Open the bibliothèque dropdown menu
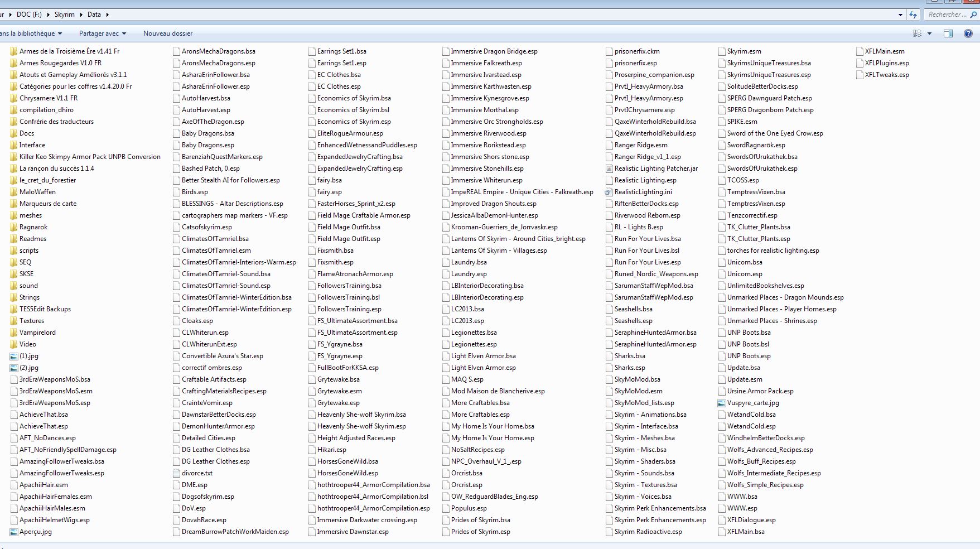The width and height of the screenshot is (980, 549). [x=31, y=33]
